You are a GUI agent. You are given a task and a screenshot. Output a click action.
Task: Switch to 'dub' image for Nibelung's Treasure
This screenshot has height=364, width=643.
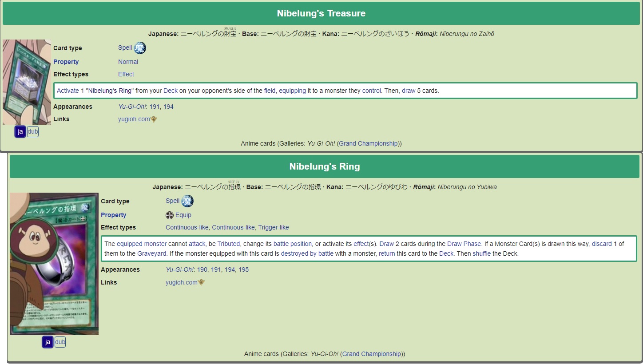pyautogui.click(x=33, y=132)
